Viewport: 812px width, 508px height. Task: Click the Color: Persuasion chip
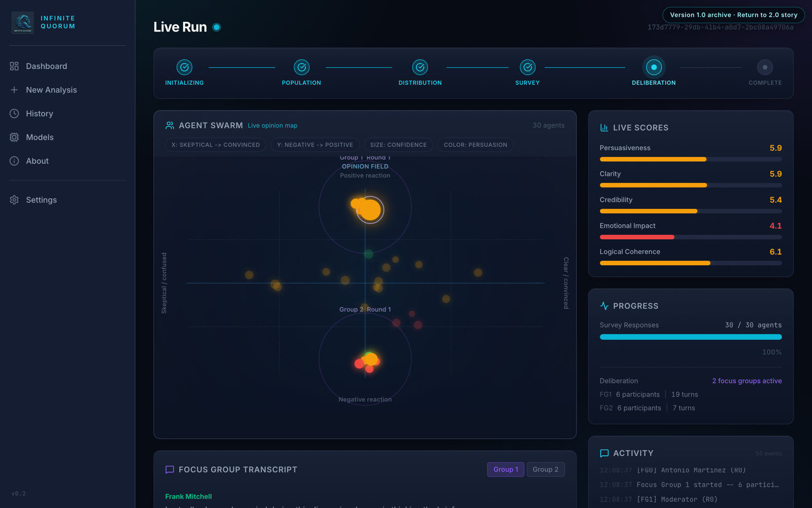(x=476, y=145)
